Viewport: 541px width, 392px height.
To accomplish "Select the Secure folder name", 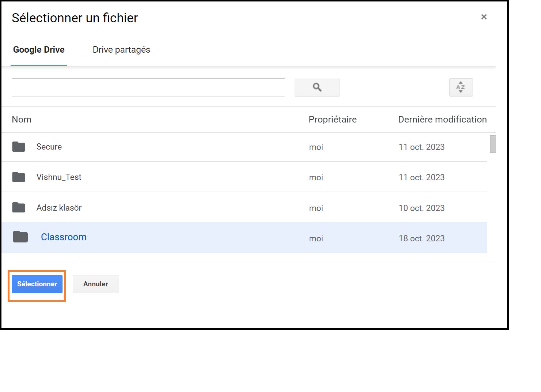I will (49, 147).
